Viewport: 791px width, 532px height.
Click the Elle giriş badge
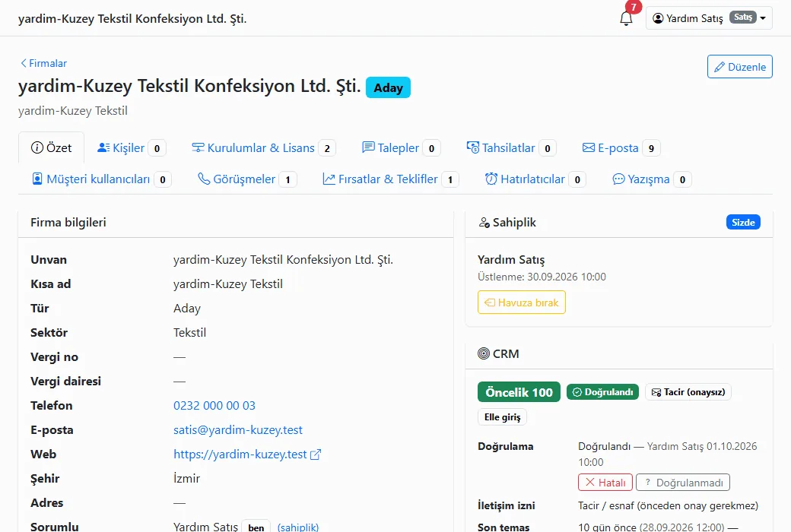pos(502,417)
